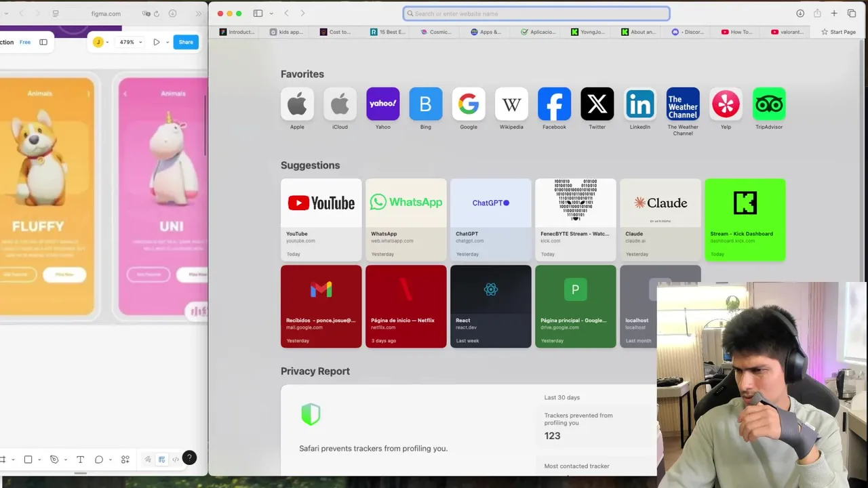Reload the figma.com page
868x488 pixels.
pos(157,14)
